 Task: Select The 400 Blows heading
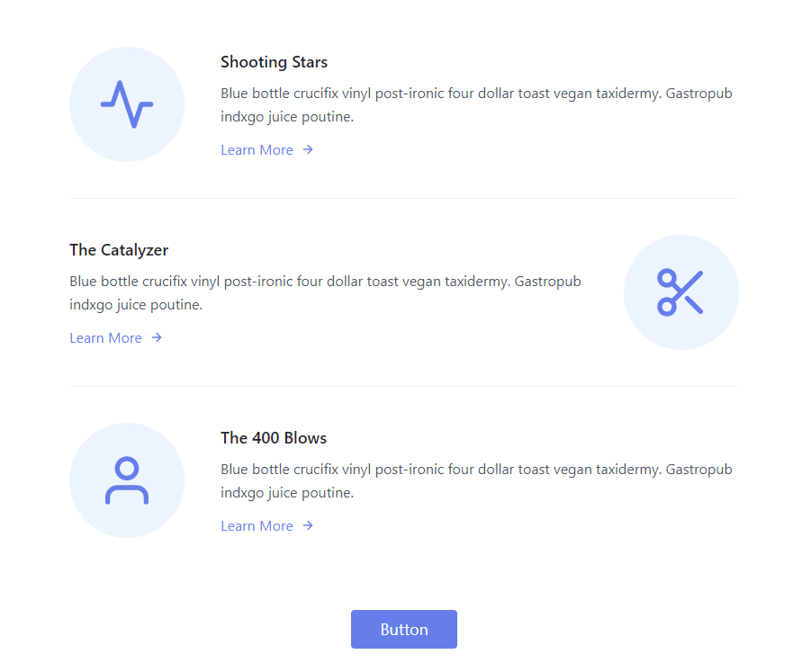point(274,438)
